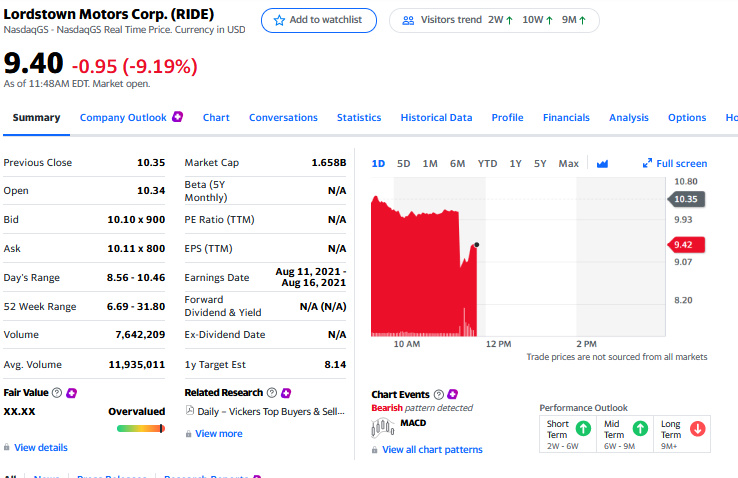Select the 6M chart range

[457, 164]
